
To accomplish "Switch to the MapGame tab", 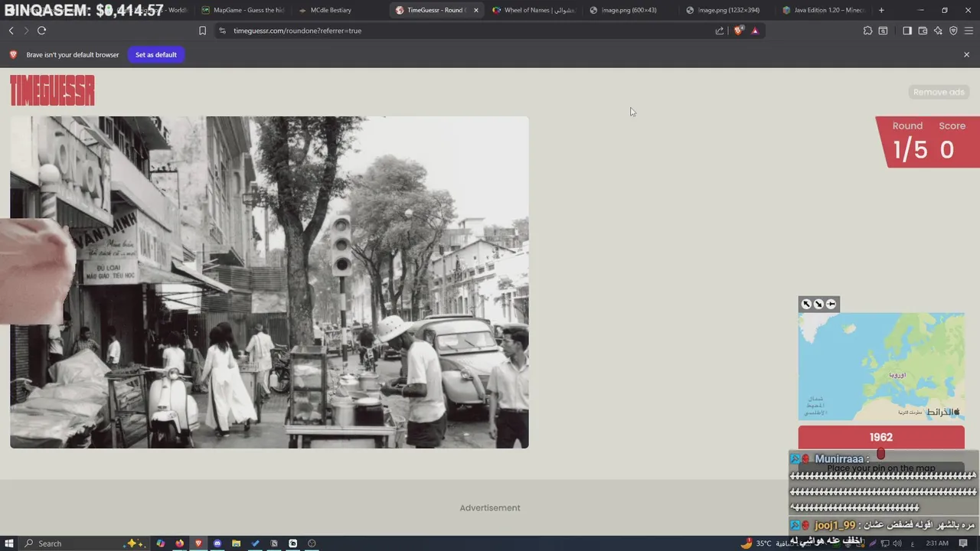I will tap(243, 10).
